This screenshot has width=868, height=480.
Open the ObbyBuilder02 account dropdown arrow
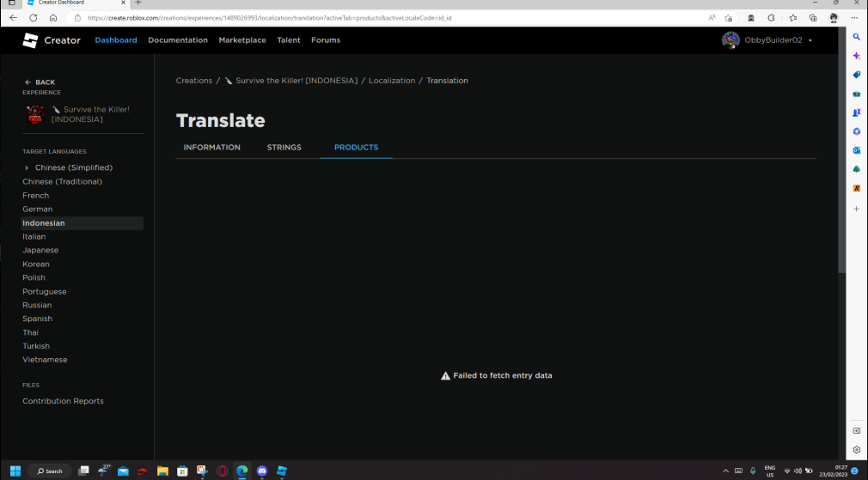(x=810, y=40)
